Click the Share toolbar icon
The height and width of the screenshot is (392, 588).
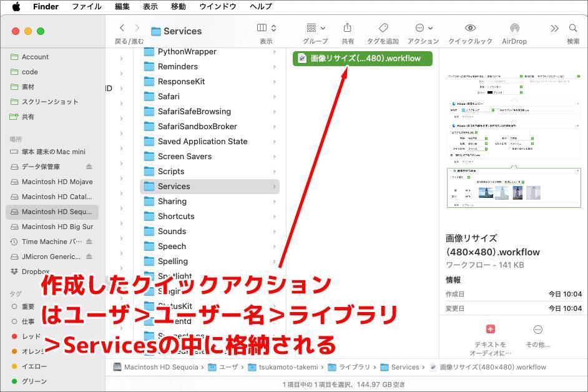tap(347, 29)
